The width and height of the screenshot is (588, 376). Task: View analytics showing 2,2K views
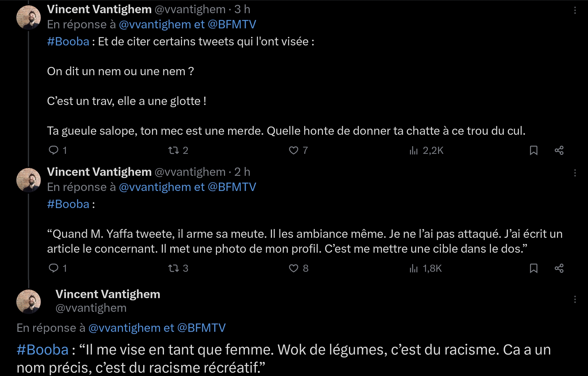[414, 150]
